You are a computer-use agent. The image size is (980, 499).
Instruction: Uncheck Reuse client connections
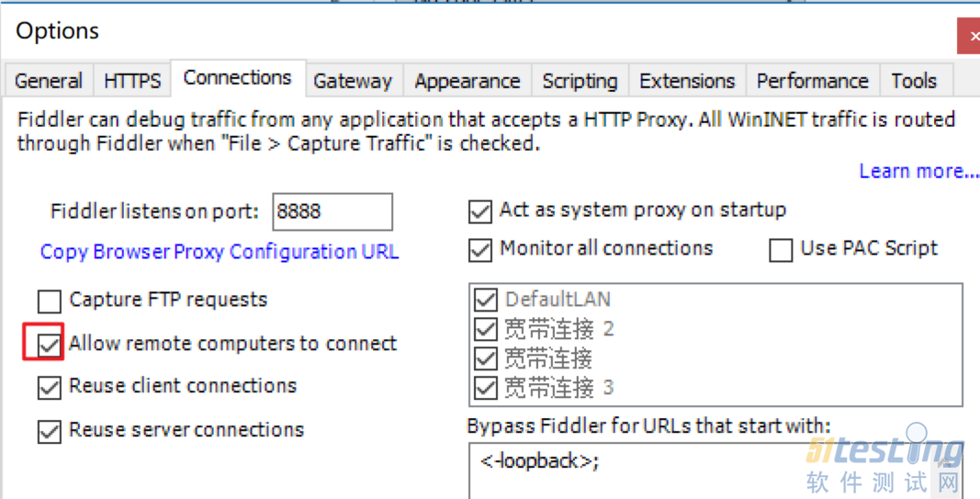49,387
